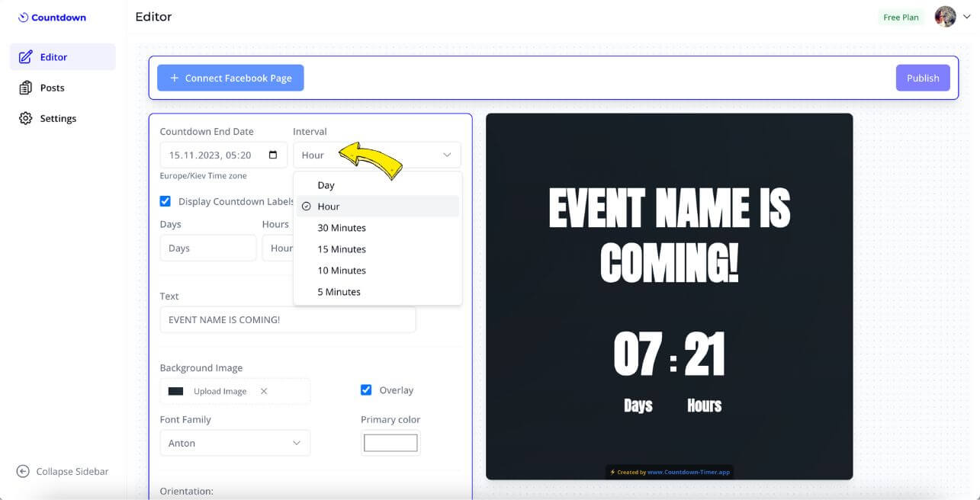This screenshot has height=500, width=980.
Task: Remove the uploaded background image via X icon
Action: tap(263, 390)
